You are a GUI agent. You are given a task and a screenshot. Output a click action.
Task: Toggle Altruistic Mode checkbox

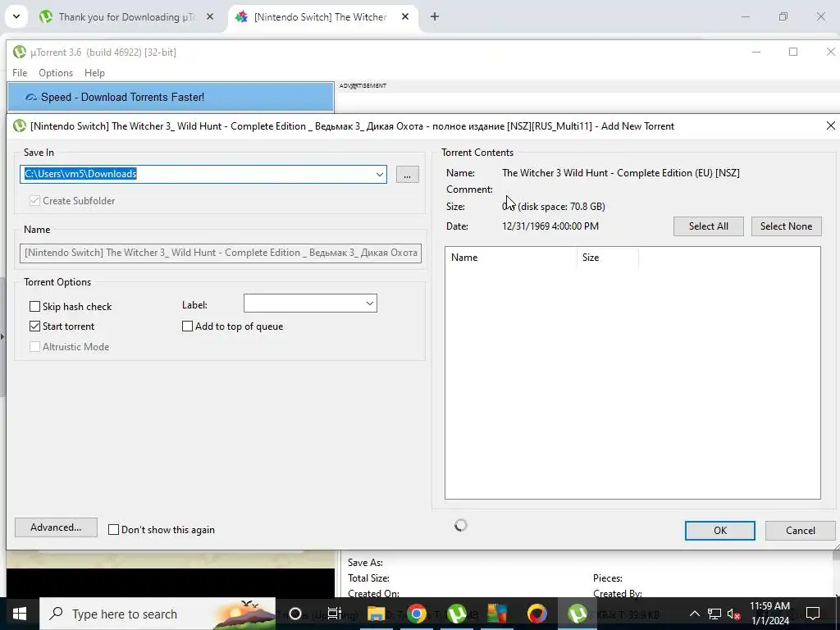pos(34,347)
